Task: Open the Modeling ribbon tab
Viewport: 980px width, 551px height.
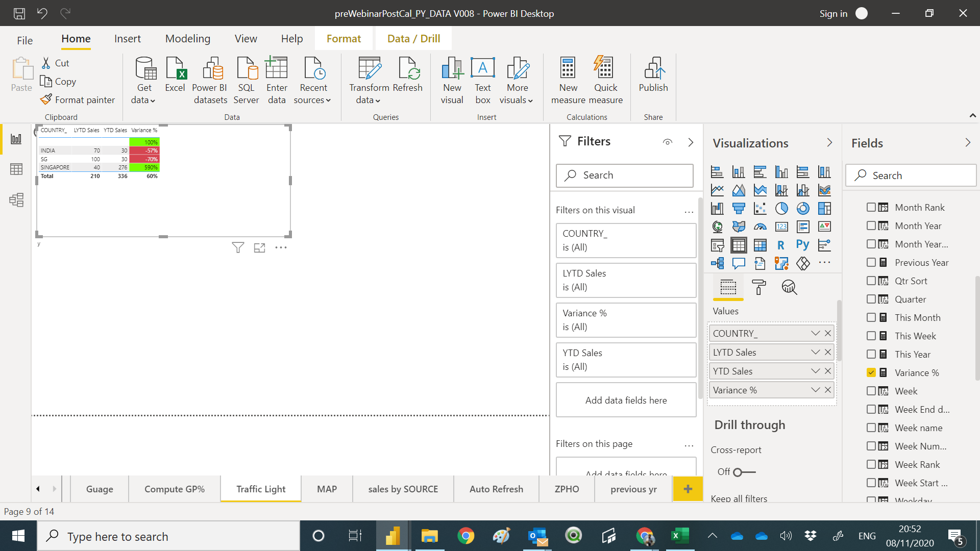Action: [188, 39]
